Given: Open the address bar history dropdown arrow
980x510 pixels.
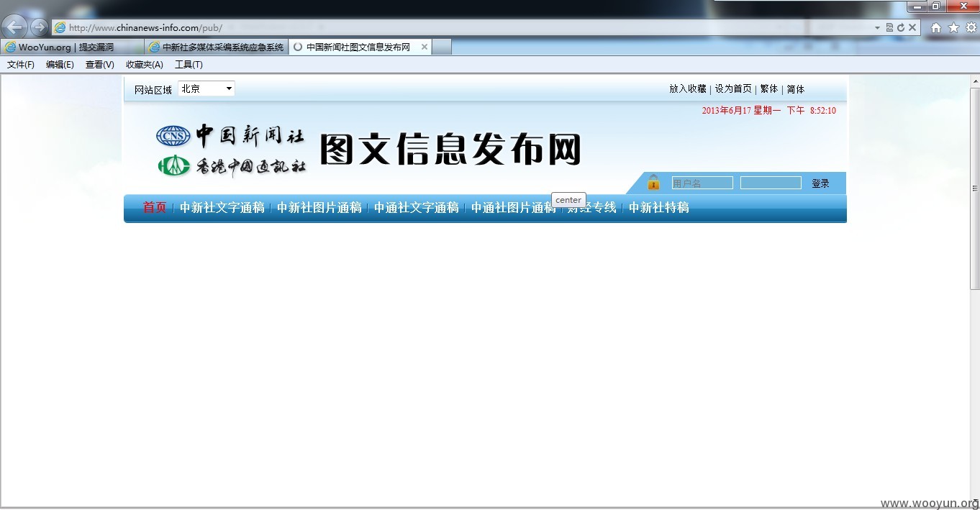Looking at the screenshot, I should pyautogui.click(x=878, y=27).
